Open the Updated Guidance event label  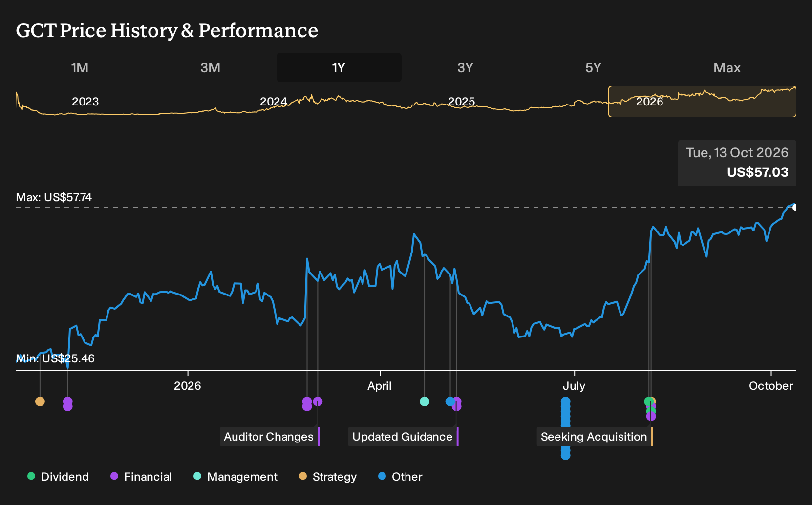(x=404, y=437)
